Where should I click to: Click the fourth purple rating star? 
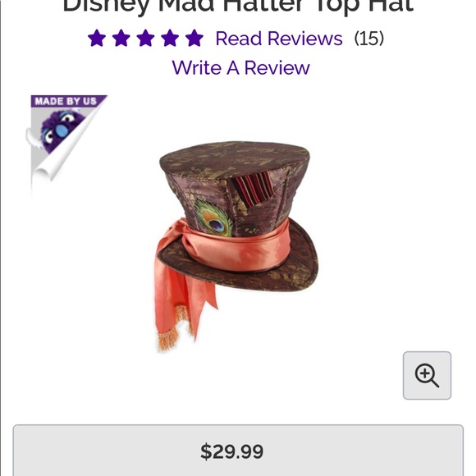[x=170, y=39]
